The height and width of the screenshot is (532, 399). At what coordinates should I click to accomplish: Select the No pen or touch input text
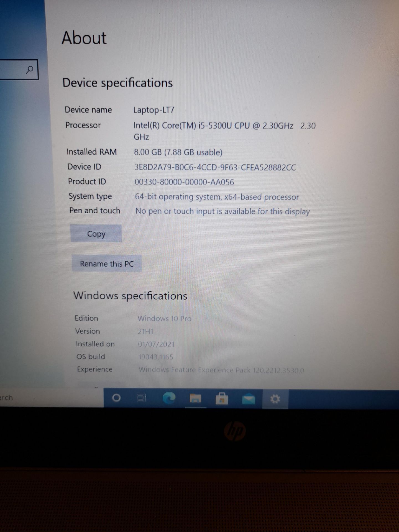pos(222,211)
